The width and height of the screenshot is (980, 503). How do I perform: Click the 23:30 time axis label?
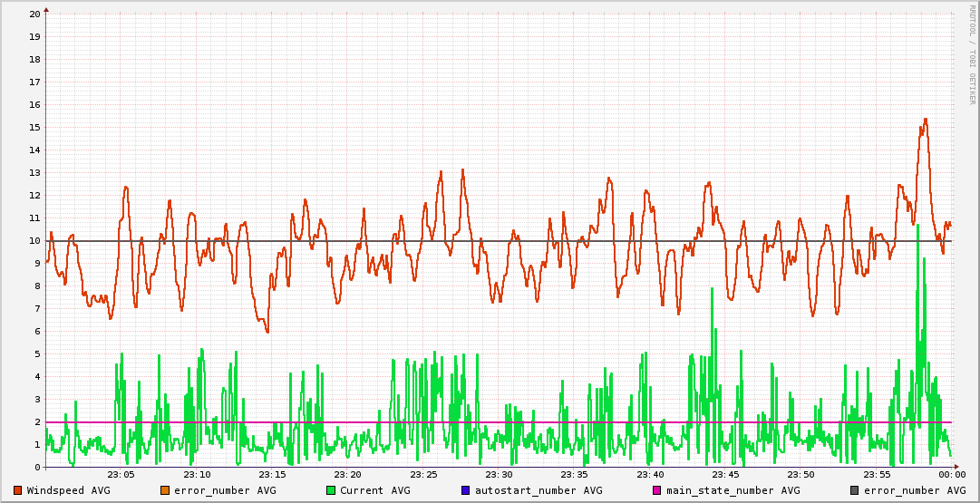click(x=499, y=475)
